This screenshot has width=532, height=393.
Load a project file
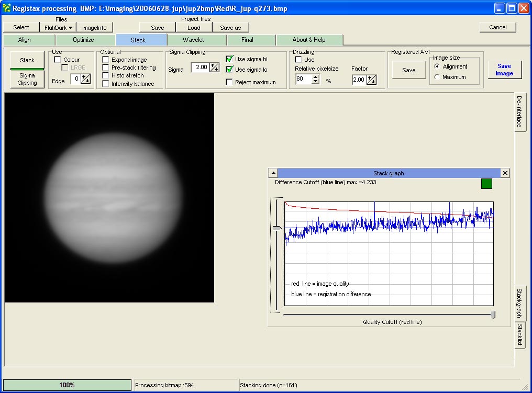(x=194, y=27)
